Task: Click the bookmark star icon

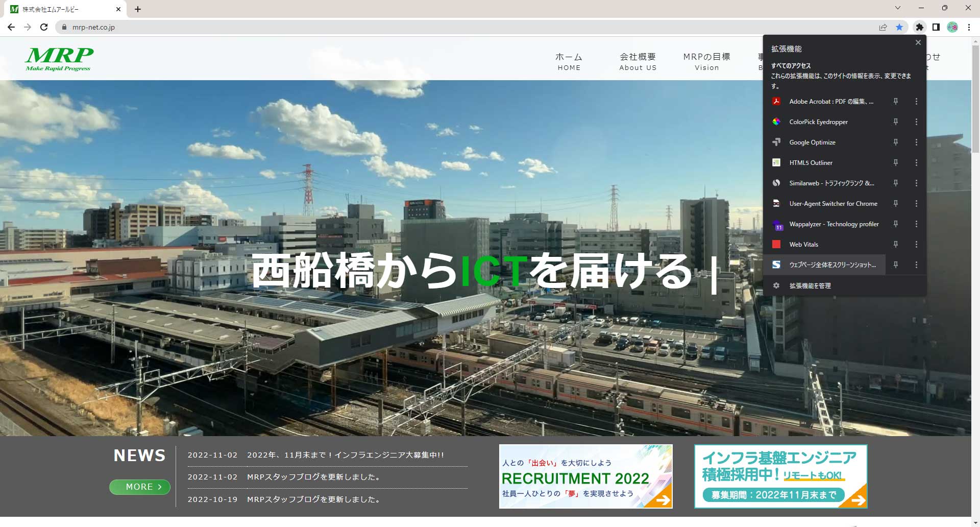Action: [x=899, y=27]
